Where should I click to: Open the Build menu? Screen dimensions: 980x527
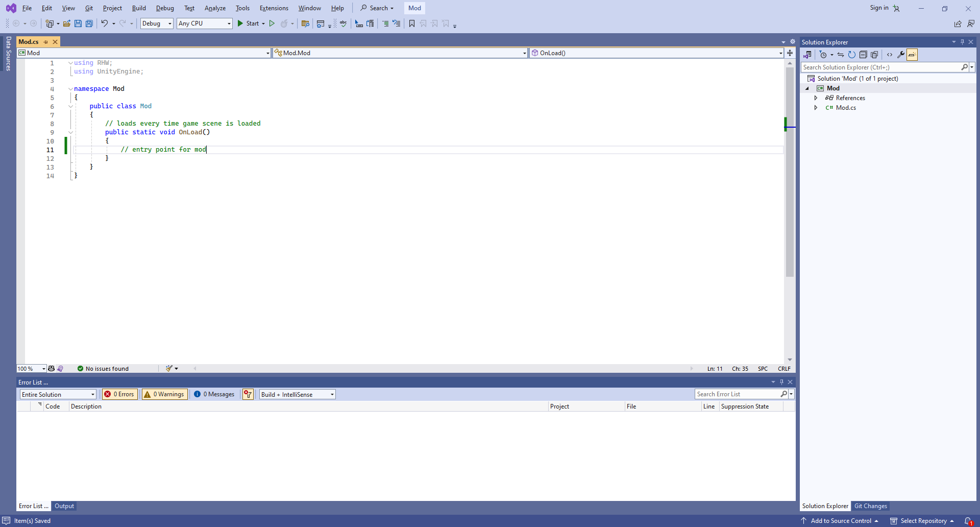click(138, 8)
